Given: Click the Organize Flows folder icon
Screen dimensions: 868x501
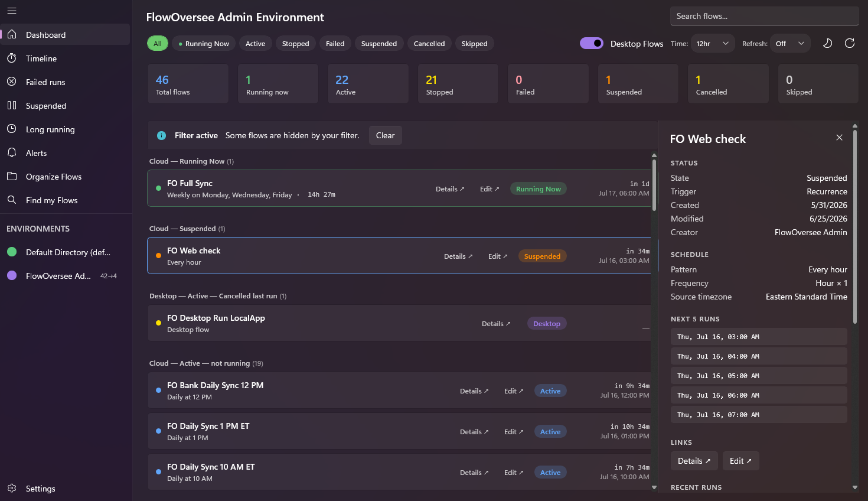Looking at the screenshot, I should click(12, 176).
